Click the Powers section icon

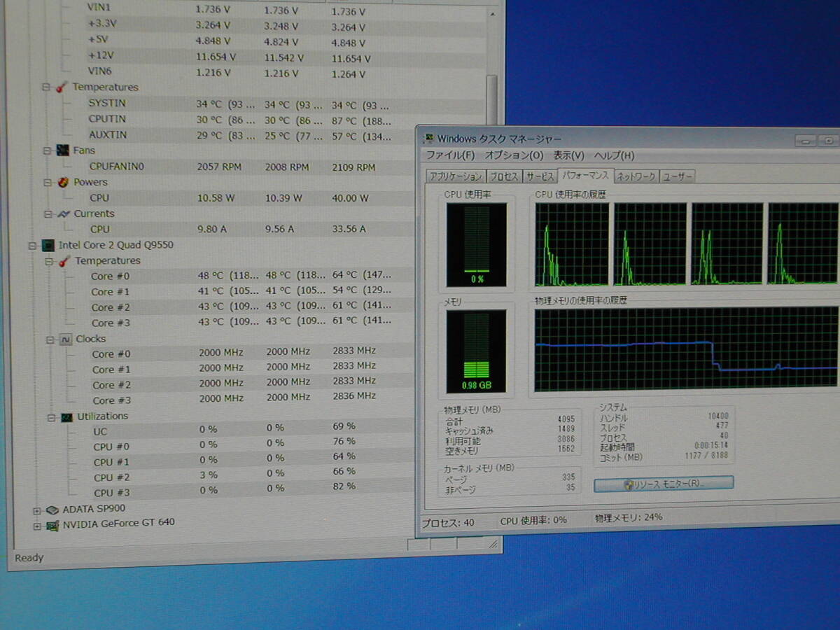[63, 182]
